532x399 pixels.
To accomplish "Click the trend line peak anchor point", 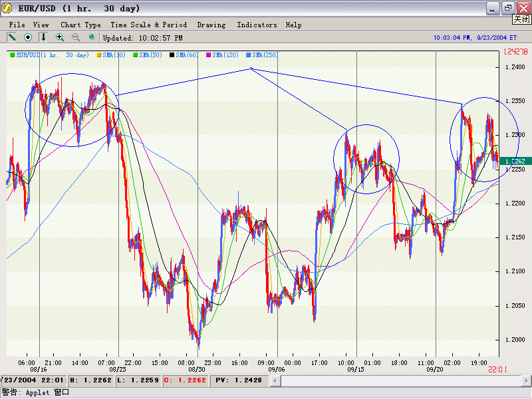I will tap(251, 68).
